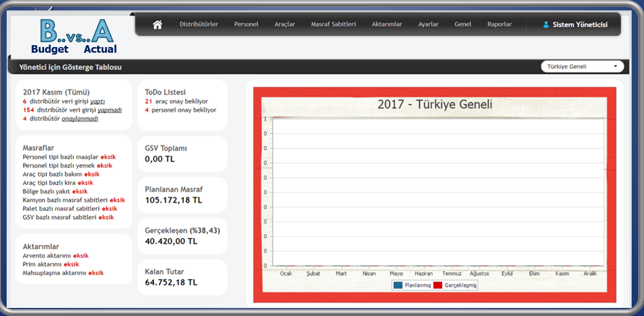This screenshot has height=316, width=644.
Task: Click 'Arvento aktarımı eksik' entry
Action: 55,256
